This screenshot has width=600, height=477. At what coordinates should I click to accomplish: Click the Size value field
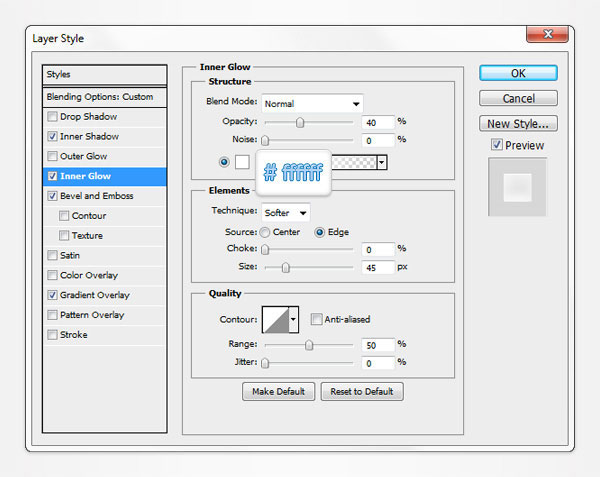coord(378,268)
